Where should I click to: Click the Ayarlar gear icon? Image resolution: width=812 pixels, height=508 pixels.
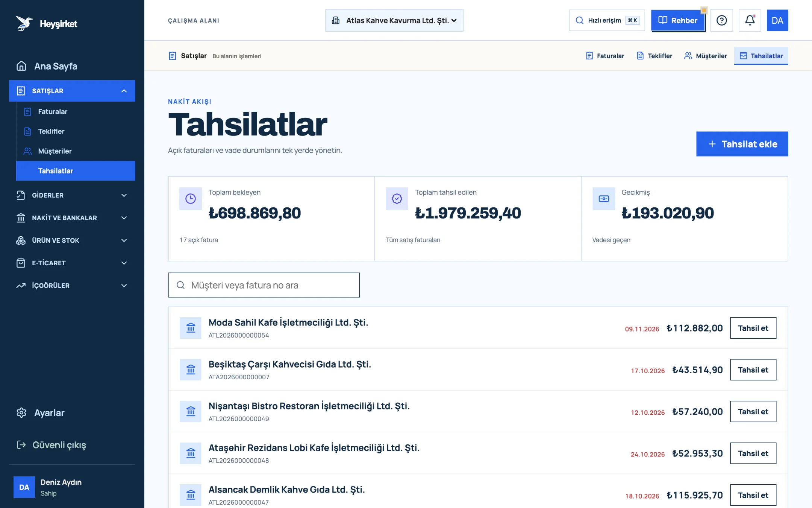(x=21, y=413)
